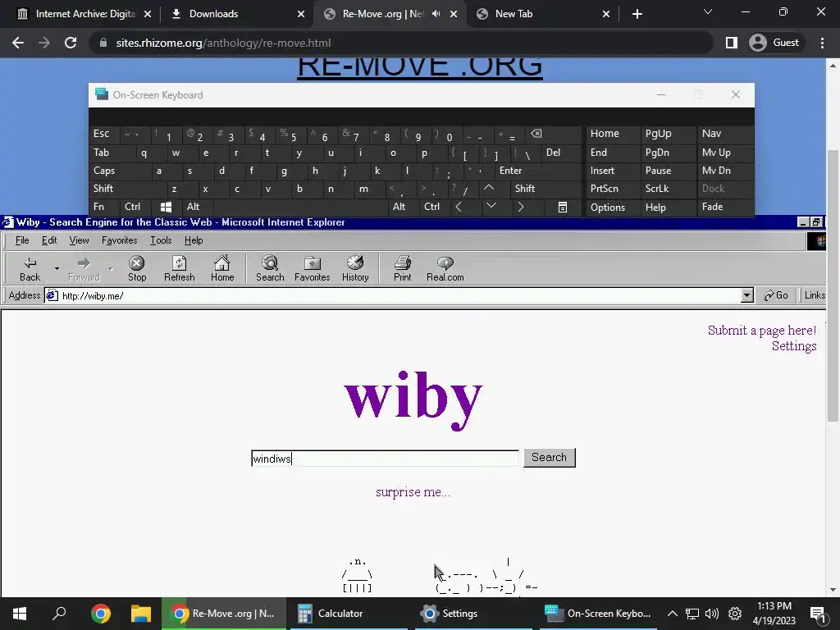
Task: Click the Chrome URL address bar
Action: point(402,43)
